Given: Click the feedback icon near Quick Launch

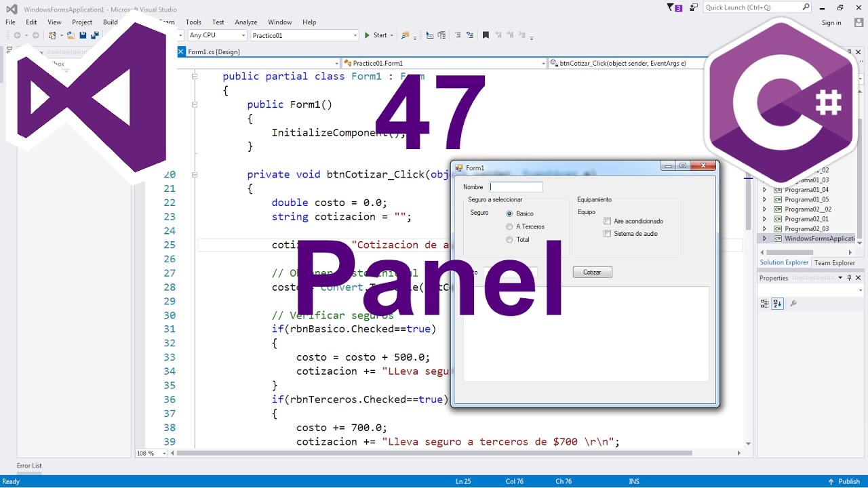Looking at the screenshot, I should click(x=693, y=7).
